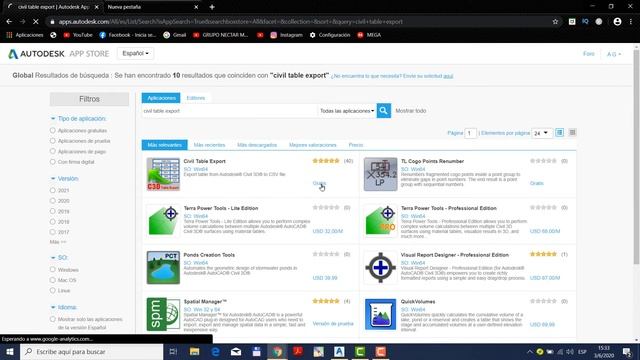This screenshot has width=640, height=360.
Task: Collapse the SO filter section
Action: point(59,258)
